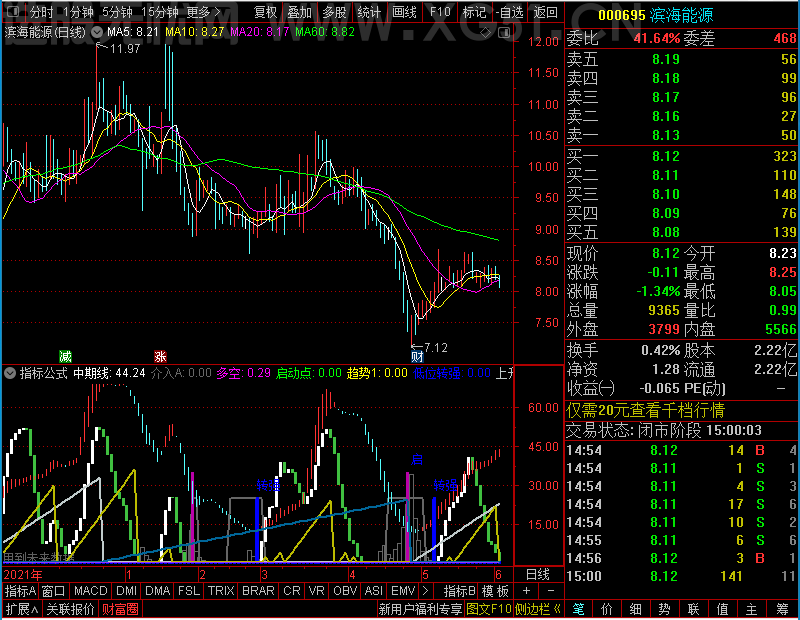Click 仅需20元查看千档行情 promotion

[x=645, y=410]
